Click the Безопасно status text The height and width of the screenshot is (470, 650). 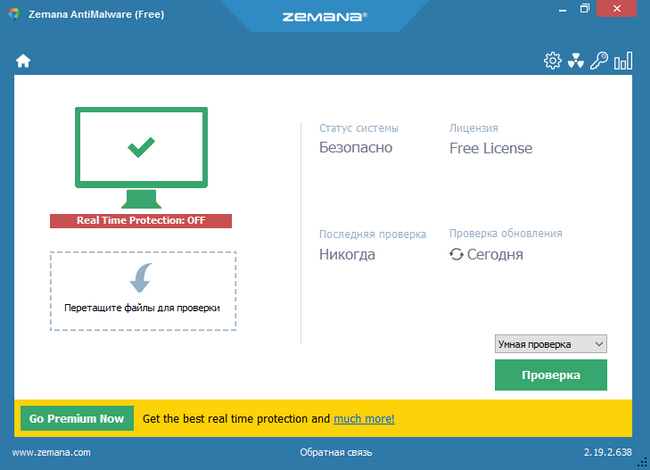[x=356, y=148]
